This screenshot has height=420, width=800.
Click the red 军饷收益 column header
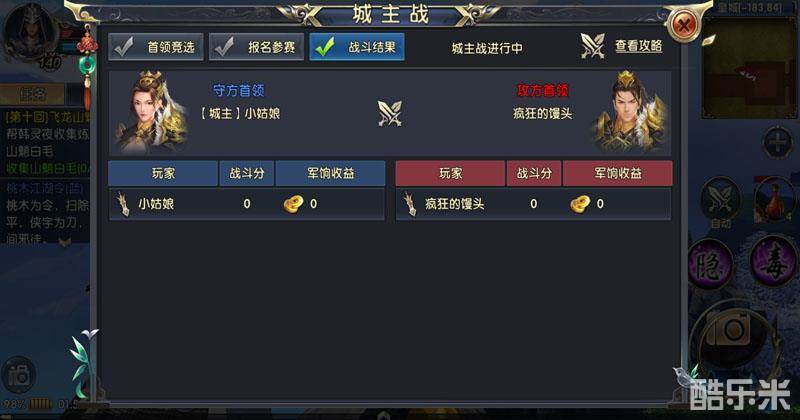617,174
